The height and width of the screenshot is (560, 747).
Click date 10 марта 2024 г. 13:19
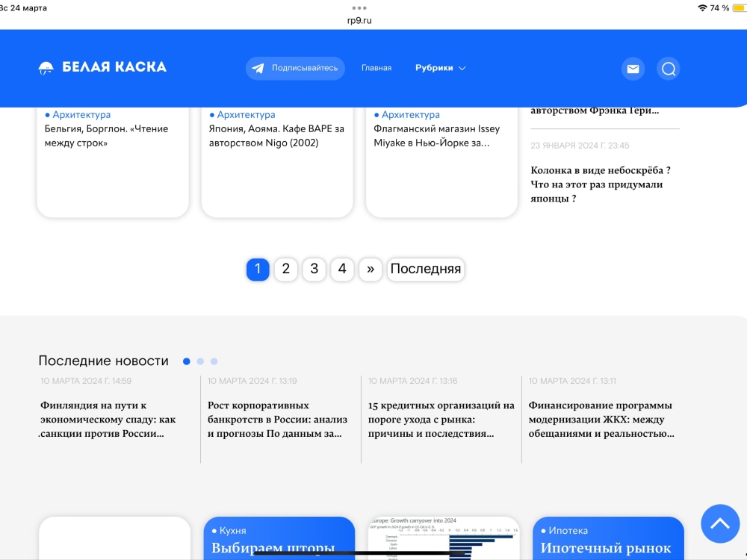252,381
